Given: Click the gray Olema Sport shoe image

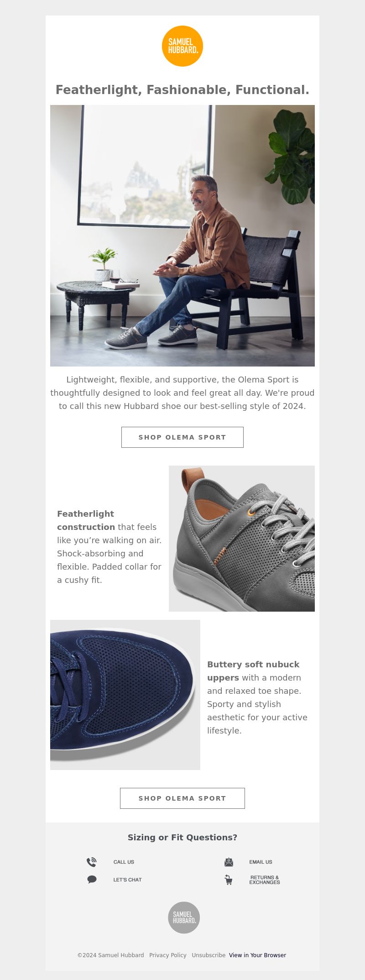Looking at the screenshot, I should tap(242, 539).
